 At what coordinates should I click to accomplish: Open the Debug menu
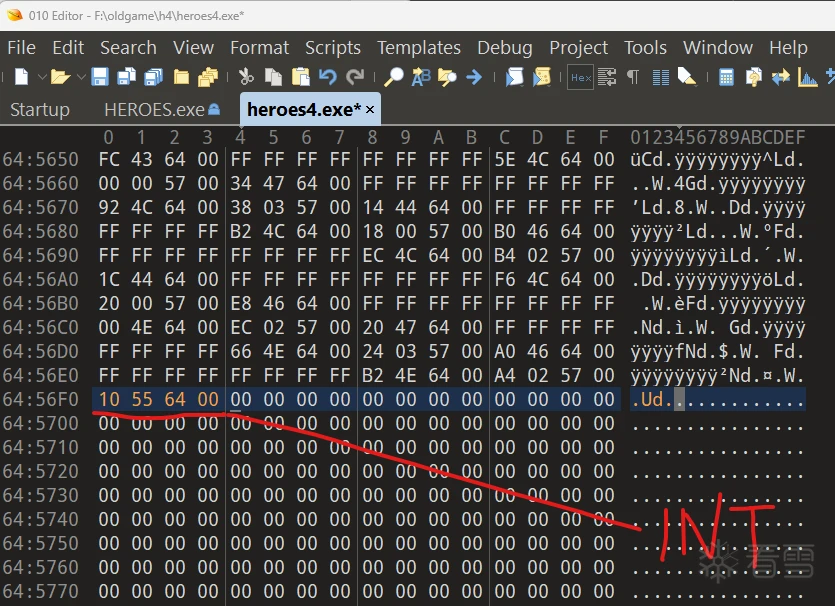(505, 48)
